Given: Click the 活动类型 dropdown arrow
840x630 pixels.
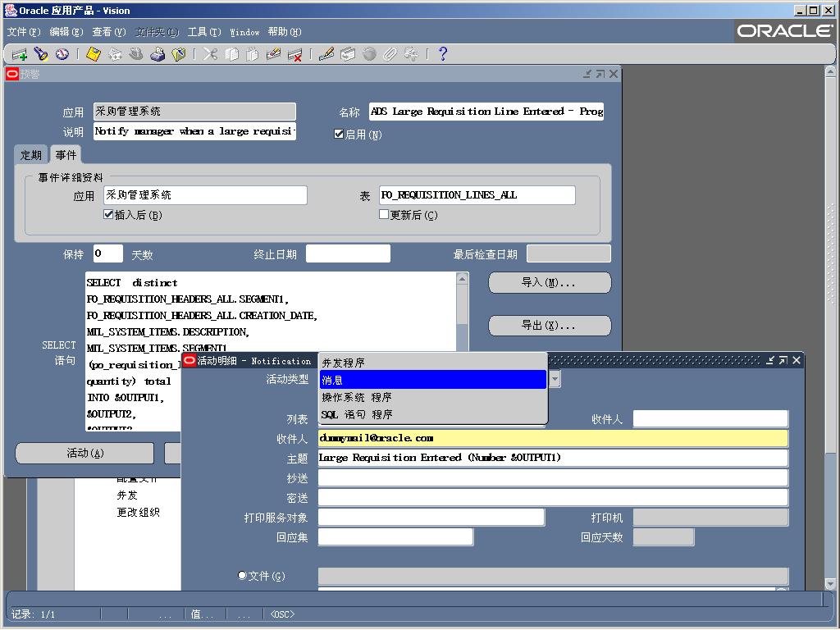Looking at the screenshot, I should click(x=555, y=379).
